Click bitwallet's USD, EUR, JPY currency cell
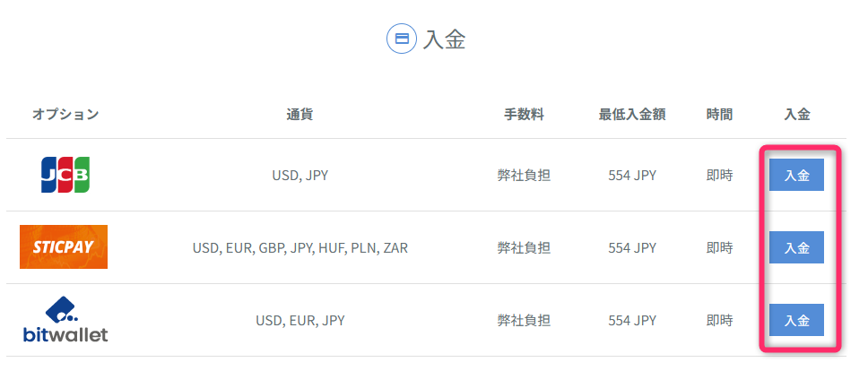Image resolution: width=868 pixels, height=371 pixels. coord(299,320)
